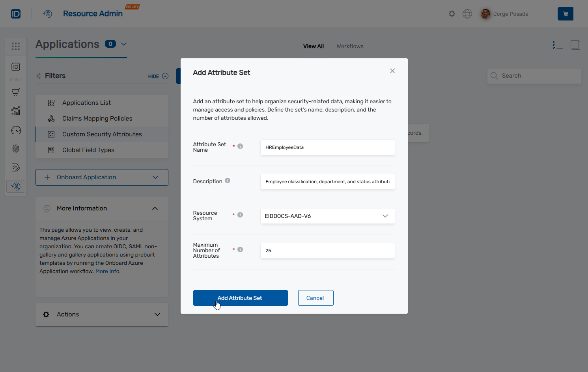
Task: Switch to the Workflows tab
Action: point(350,46)
